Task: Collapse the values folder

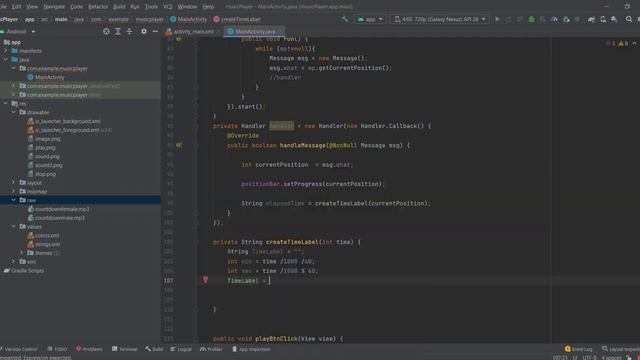Action: pos(13,227)
